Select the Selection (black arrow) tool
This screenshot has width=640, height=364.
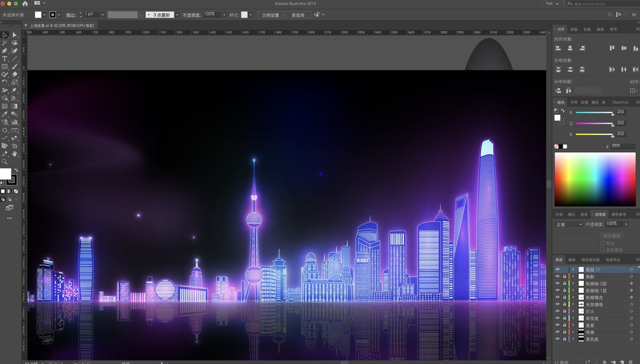point(5,35)
